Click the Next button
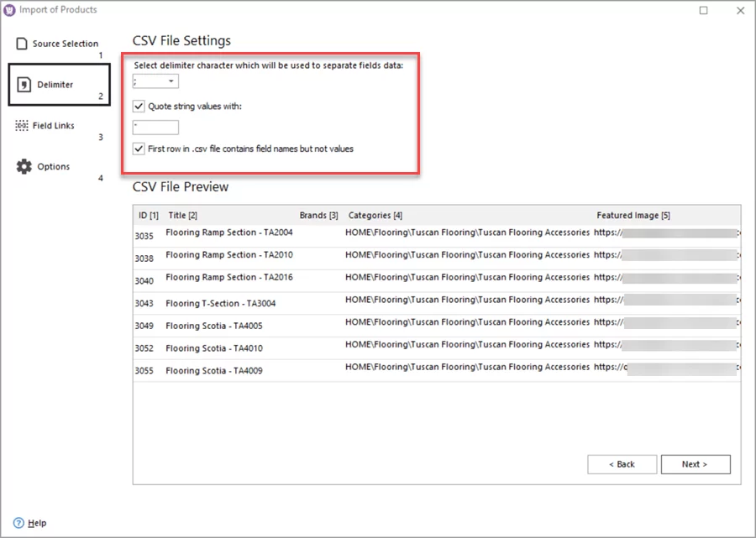756x538 pixels. (696, 464)
